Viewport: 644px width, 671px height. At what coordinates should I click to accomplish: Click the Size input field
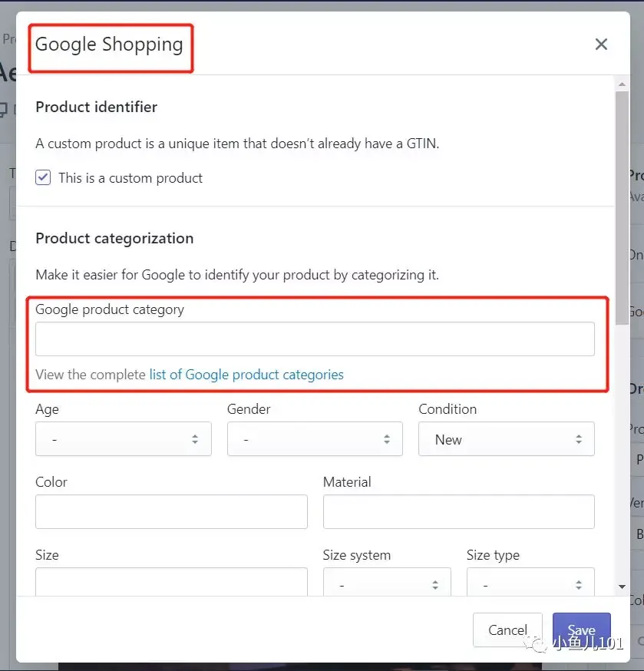point(171,582)
